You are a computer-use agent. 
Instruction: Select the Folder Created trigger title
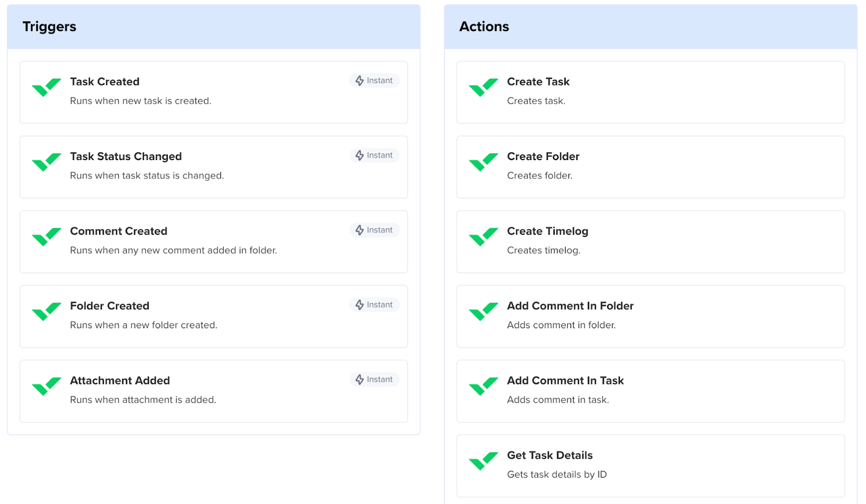[109, 306]
